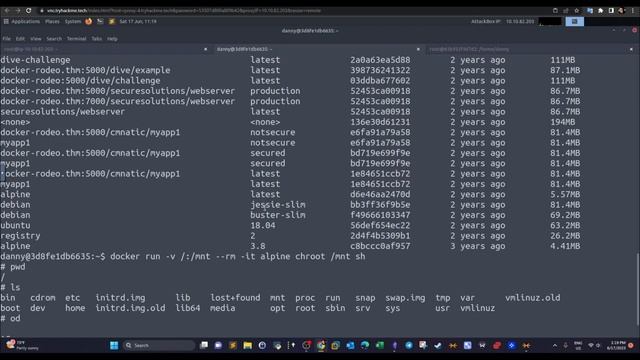Click 'snap' in the ls output
This screenshot has width=640, height=360.
tap(365, 298)
